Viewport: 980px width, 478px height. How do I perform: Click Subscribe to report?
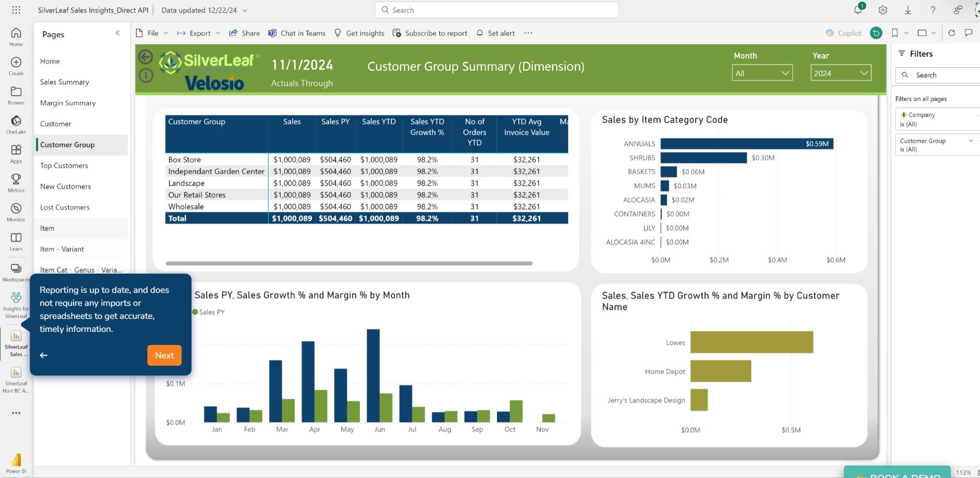tap(430, 33)
